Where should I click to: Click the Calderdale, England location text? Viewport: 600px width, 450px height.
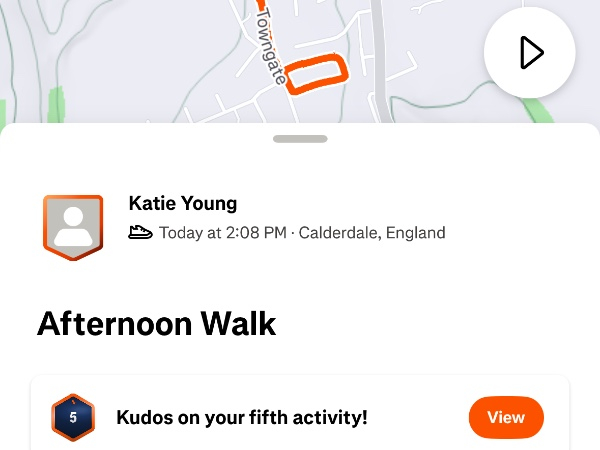click(371, 233)
